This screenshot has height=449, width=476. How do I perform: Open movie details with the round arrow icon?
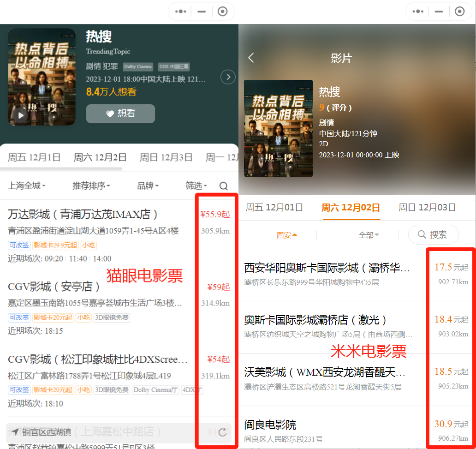point(228,77)
